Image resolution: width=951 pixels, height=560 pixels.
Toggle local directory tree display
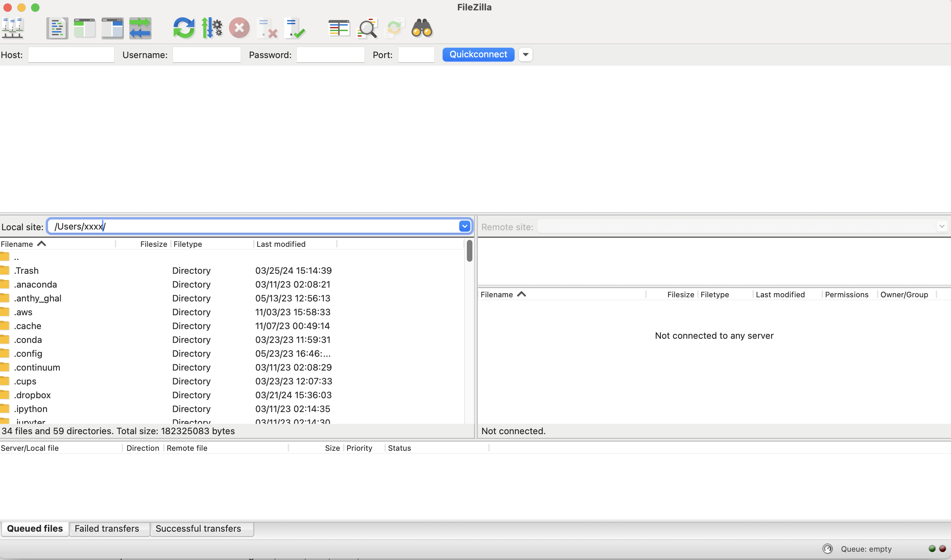pyautogui.click(x=85, y=28)
